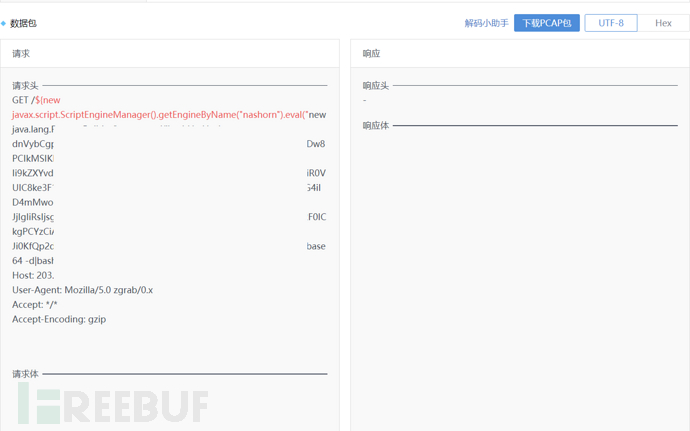Click the 响应头 section label

(375, 86)
